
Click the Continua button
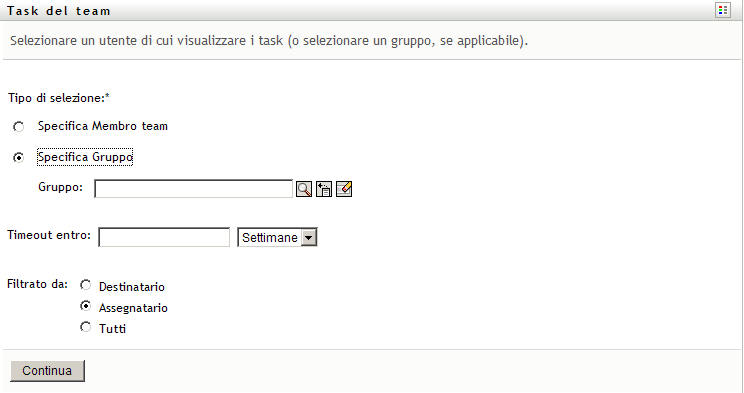pos(47,371)
